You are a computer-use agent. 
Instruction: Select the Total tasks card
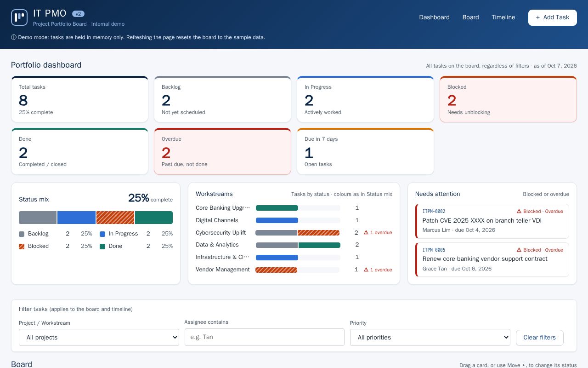pos(79,99)
